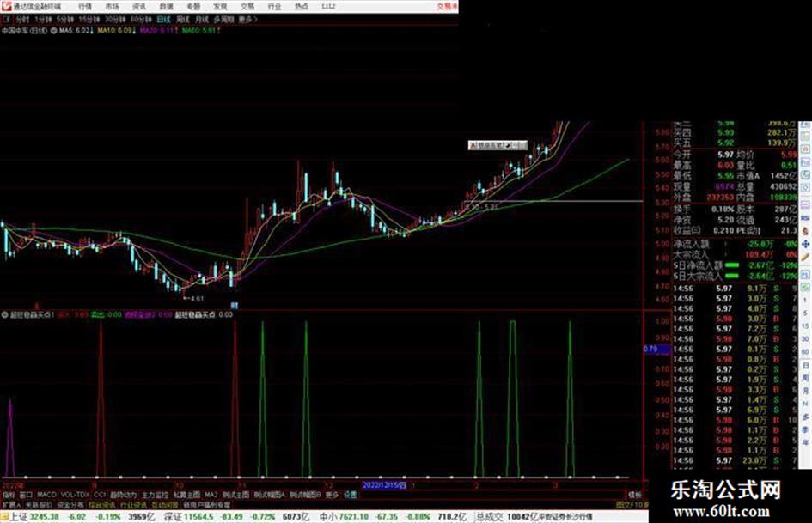Viewport: 812px width, 523px height.
Task: Click the 深证 11564.5 index readout
Action: click(x=188, y=517)
